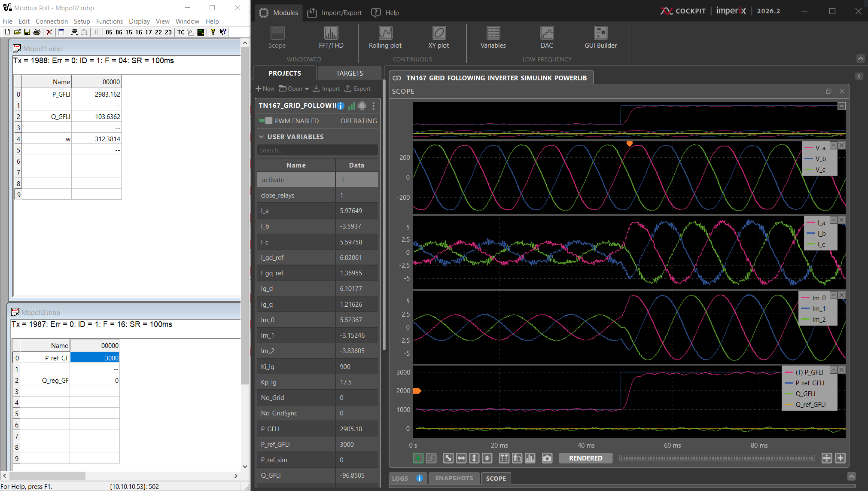Take a scope snapshot with the camera icon

point(547,458)
